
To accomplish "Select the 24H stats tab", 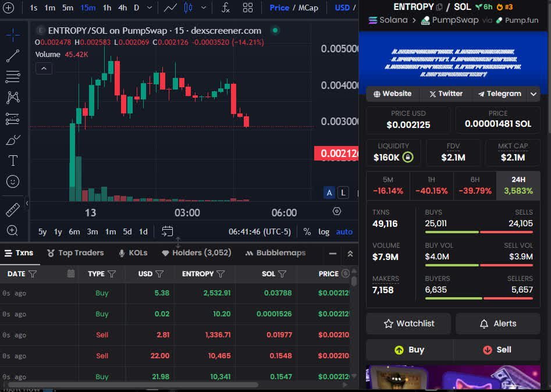I will [518, 186].
